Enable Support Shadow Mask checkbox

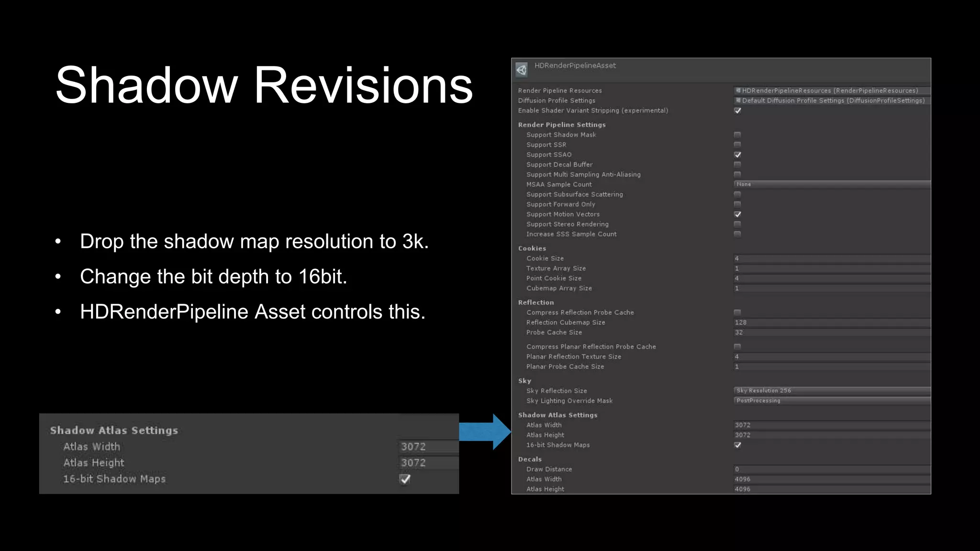pyautogui.click(x=737, y=135)
